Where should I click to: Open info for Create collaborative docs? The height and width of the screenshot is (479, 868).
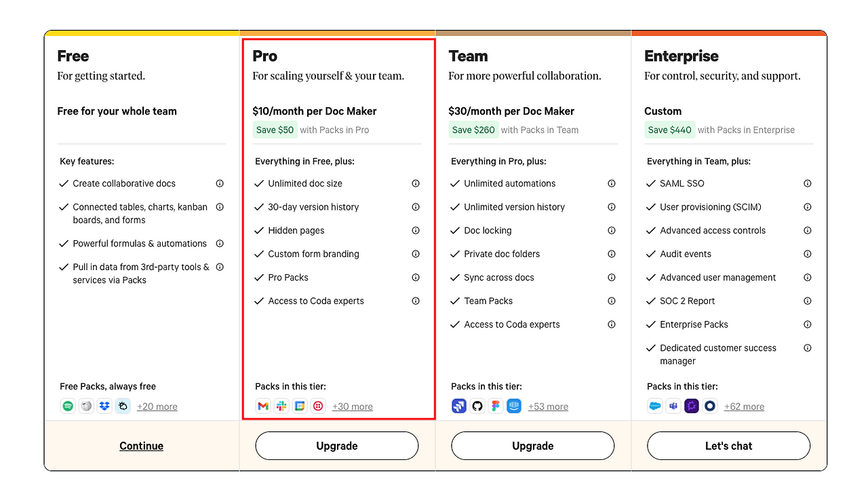[x=220, y=184]
